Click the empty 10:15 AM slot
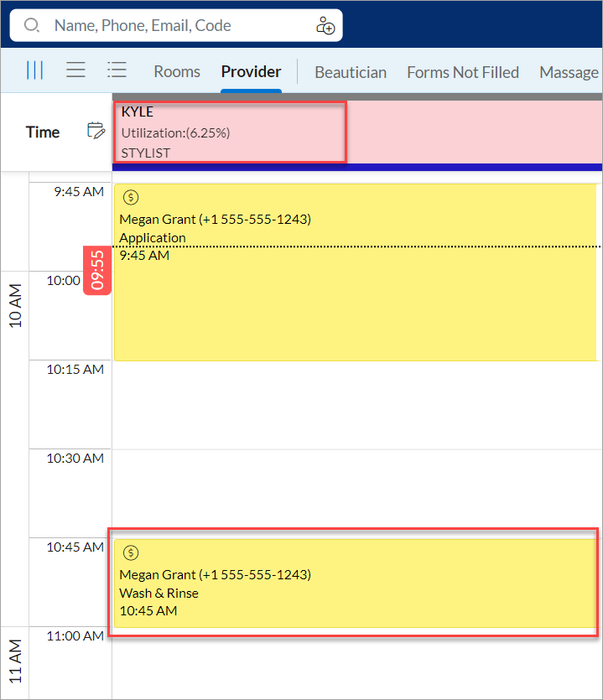Screen dimensions: 603x700 tap(356, 404)
